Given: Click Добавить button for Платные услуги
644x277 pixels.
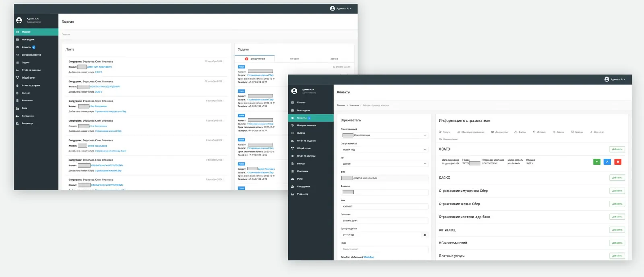Looking at the screenshot, I should (x=617, y=256).
